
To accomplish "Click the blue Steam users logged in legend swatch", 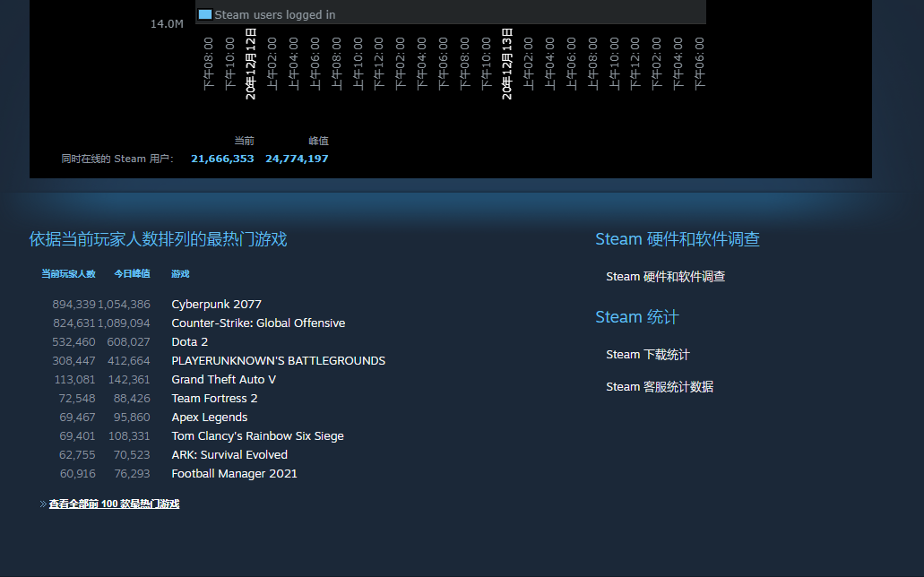I will (x=205, y=14).
